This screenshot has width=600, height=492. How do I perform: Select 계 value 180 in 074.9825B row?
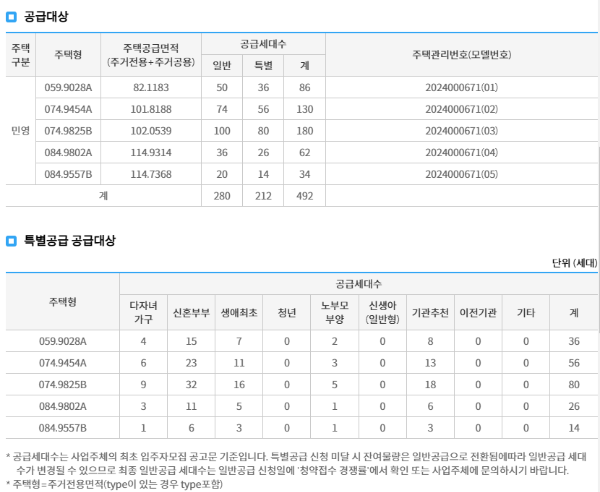(x=305, y=131)
